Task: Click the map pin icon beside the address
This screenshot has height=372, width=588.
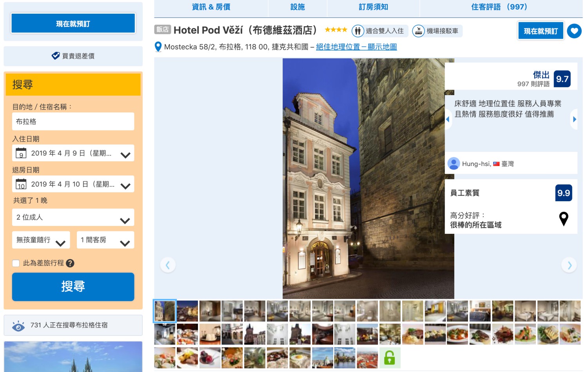Action: (x=158, y=47)
